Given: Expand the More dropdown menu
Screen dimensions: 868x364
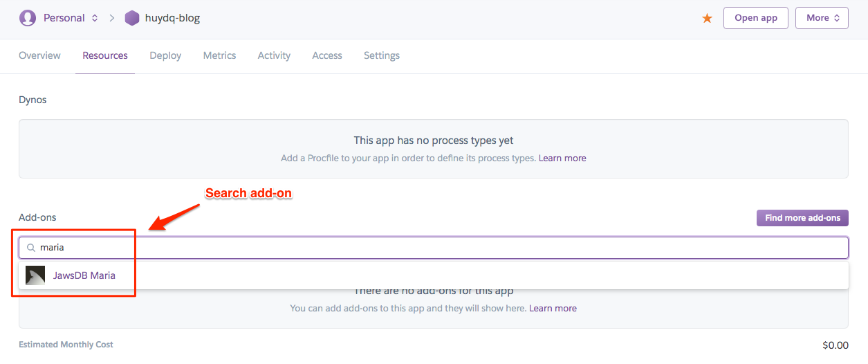Looking at the screenshot, I should 822,18.
